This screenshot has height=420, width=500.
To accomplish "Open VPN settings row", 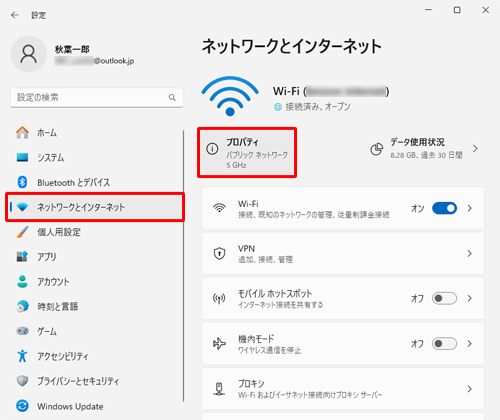I will point(343,254).
